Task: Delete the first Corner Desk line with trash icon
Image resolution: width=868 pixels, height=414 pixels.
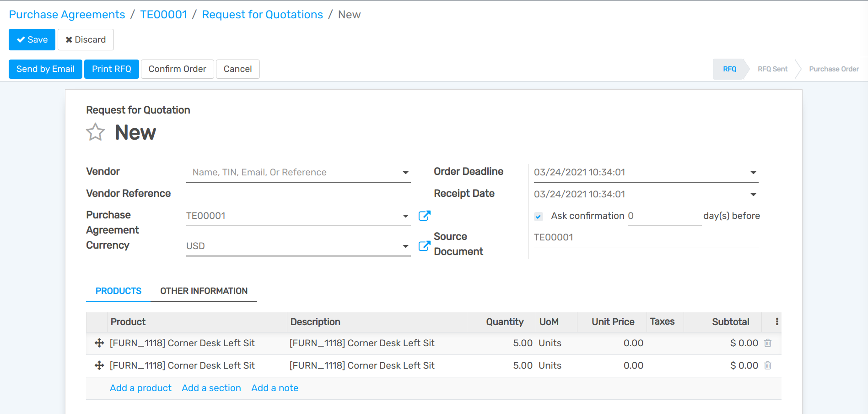Action: (767, 343)
